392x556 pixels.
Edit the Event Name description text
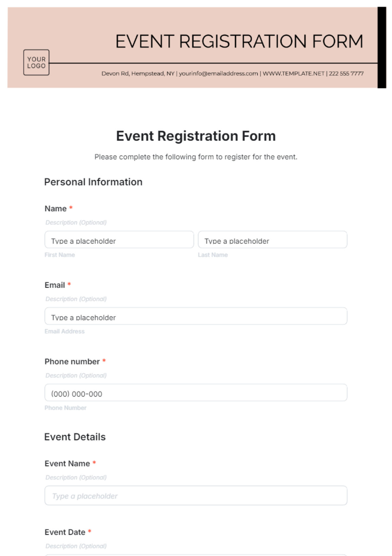[76, 478]
